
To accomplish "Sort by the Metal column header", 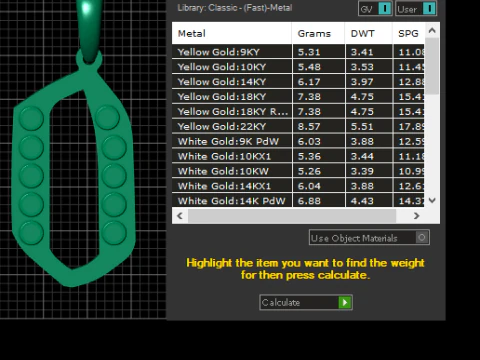I will pyautogui.click(x=232, y=33).
